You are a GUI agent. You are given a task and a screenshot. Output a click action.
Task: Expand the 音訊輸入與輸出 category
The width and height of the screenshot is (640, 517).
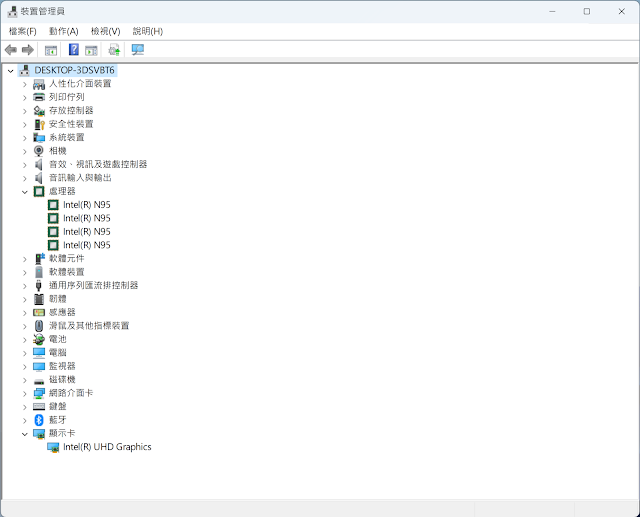pyautogui.click(x=24, y=179)
